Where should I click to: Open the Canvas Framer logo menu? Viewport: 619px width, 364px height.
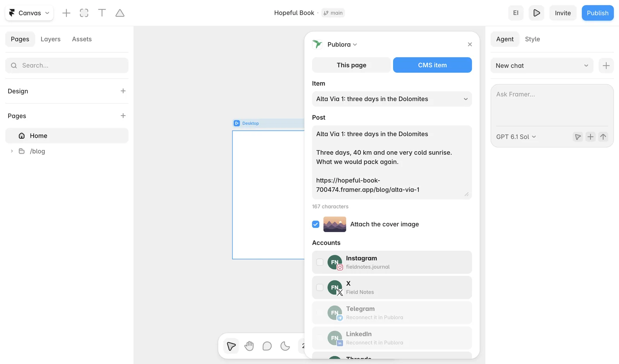(x=29, y=13)
